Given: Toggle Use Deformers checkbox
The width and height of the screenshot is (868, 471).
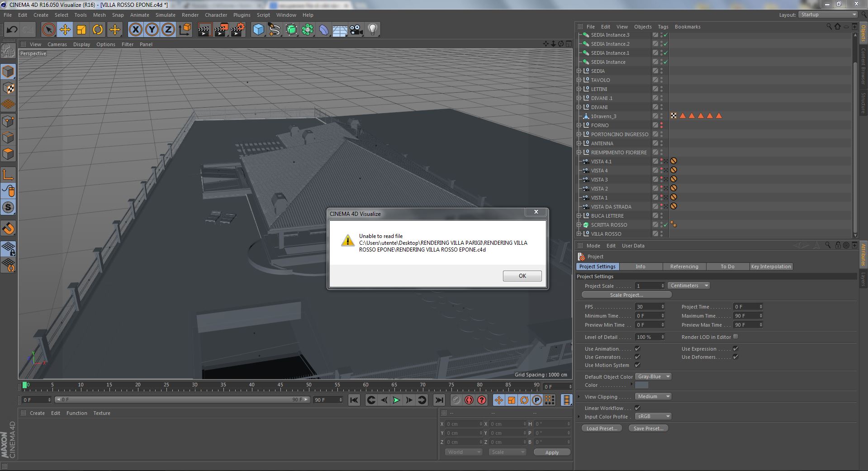Looking at the screenshot, I should click(x=735, y=357).
